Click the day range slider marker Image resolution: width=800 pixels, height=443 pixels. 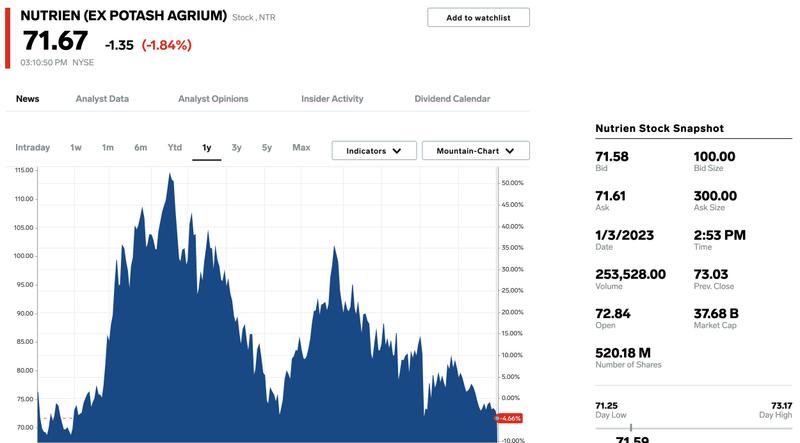[631, 428]
